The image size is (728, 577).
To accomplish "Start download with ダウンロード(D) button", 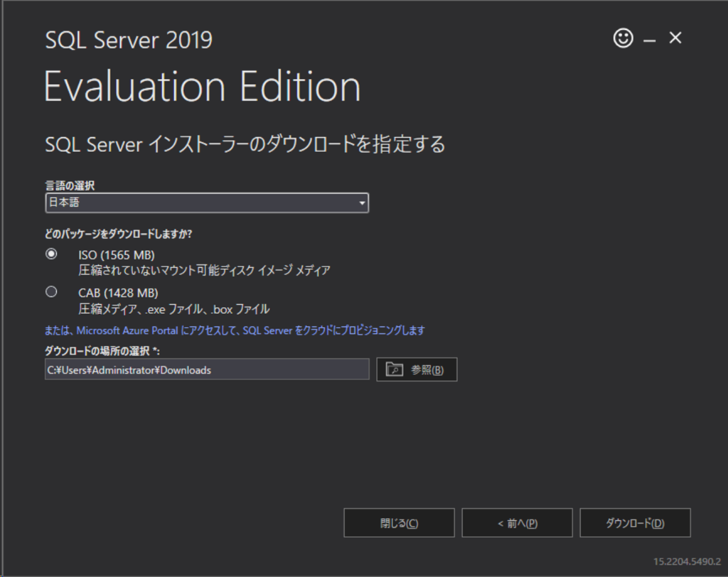I will tap(635, 523).
